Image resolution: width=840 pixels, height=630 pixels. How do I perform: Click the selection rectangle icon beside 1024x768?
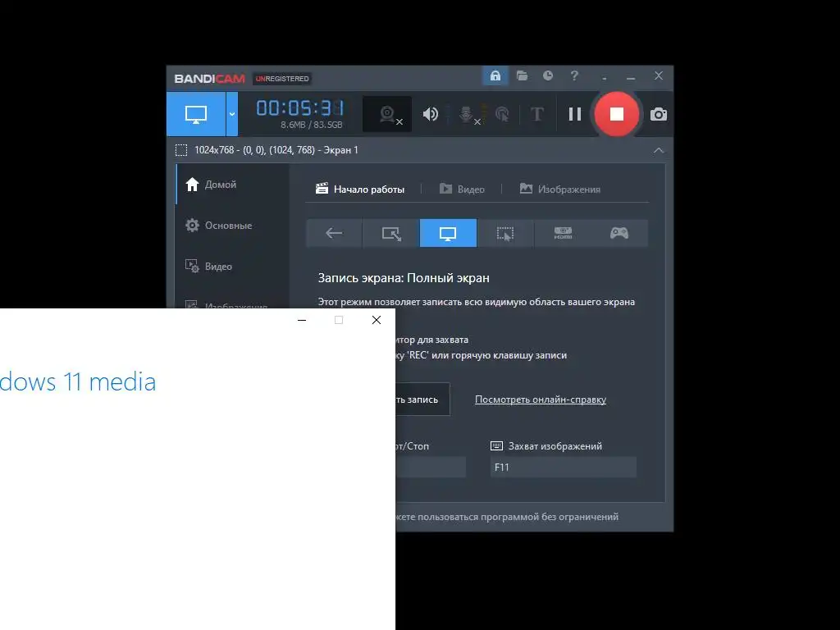coord(181,150)
